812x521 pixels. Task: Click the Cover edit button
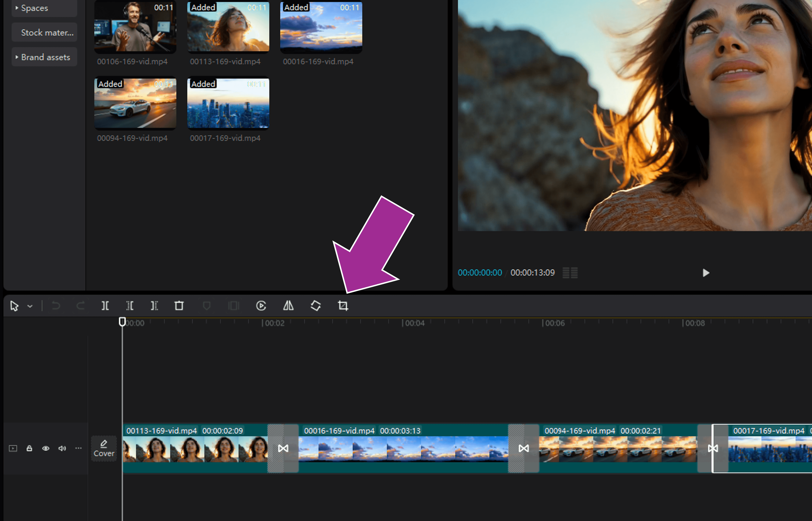coord(103,448)
